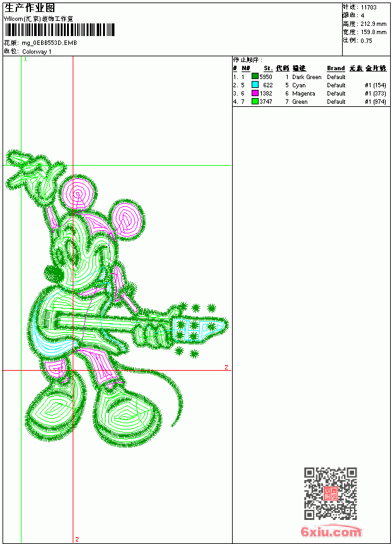Click the Brand column header
The height and width of the screenshot is (544, 392).
click(x=336, y=68)
